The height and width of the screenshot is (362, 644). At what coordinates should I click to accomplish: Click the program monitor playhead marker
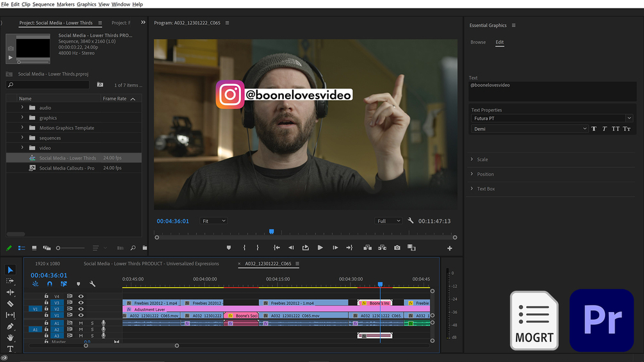(x=272, y=231)
